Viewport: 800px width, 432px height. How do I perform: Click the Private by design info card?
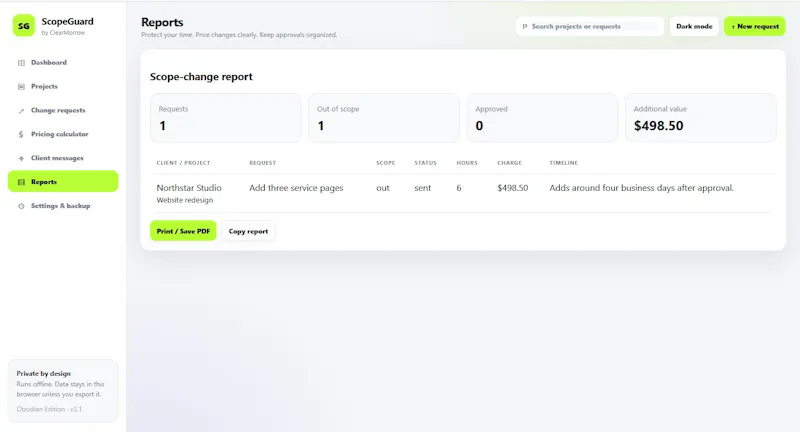click(x=63, y=391)
